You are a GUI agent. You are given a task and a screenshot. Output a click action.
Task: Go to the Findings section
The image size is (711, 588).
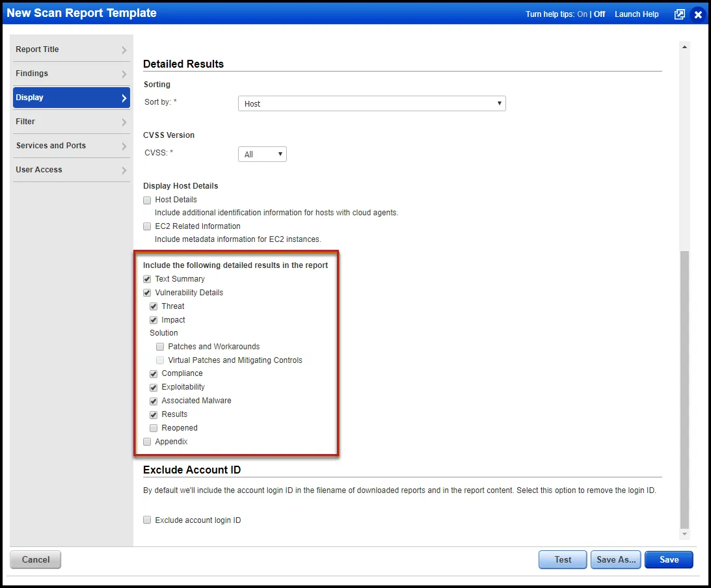(71, 73)
